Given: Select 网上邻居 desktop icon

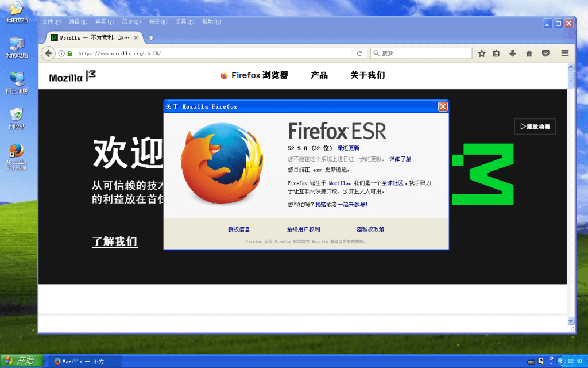Looking at the screenshot, I should click(x=17, y=83).
